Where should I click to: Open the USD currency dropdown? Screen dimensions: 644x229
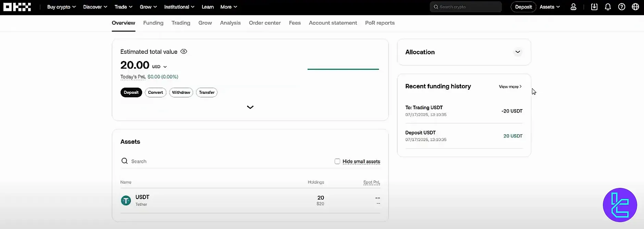(x=160, y=67)
